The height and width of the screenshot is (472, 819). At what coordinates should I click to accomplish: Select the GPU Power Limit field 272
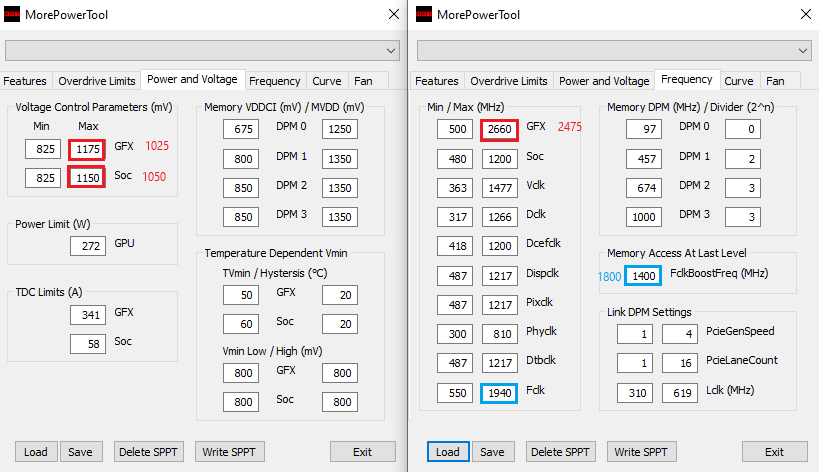[x=88, y=246]
